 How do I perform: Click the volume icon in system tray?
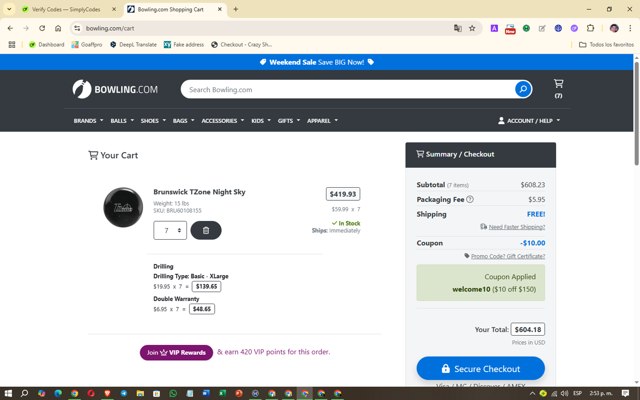(x=564, y=393)
